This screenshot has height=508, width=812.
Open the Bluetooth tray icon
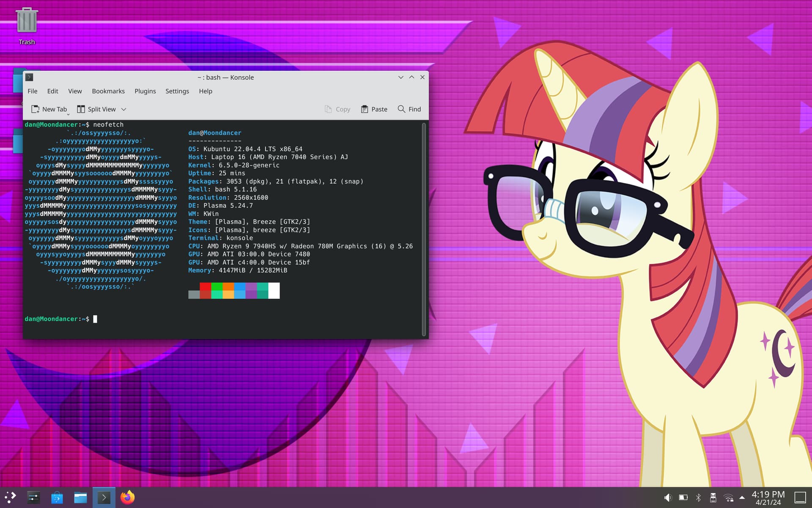pos(698,498)
